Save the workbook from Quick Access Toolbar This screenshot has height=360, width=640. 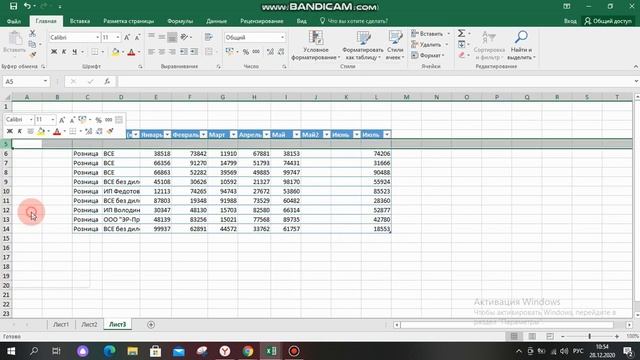coord(13,6)
